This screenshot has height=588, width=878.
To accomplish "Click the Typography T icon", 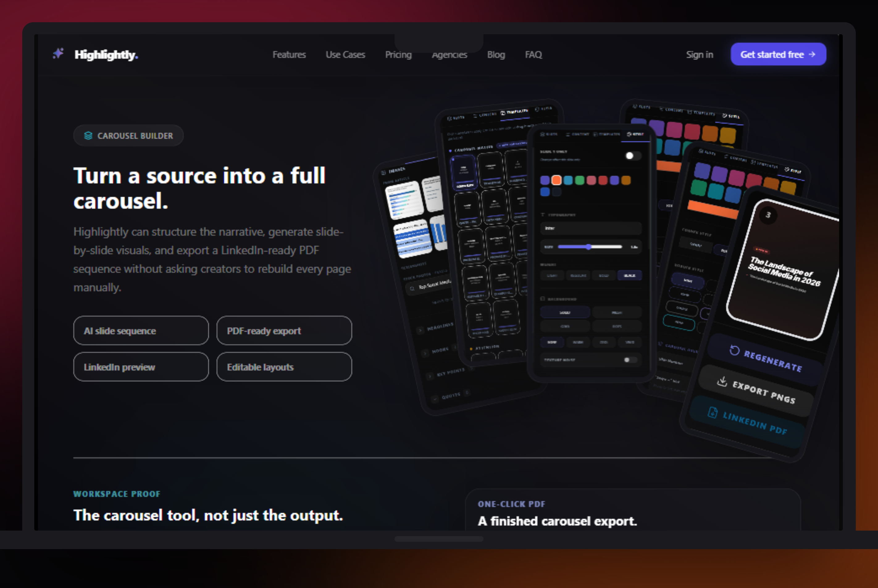I will click(x=543, y=215).
